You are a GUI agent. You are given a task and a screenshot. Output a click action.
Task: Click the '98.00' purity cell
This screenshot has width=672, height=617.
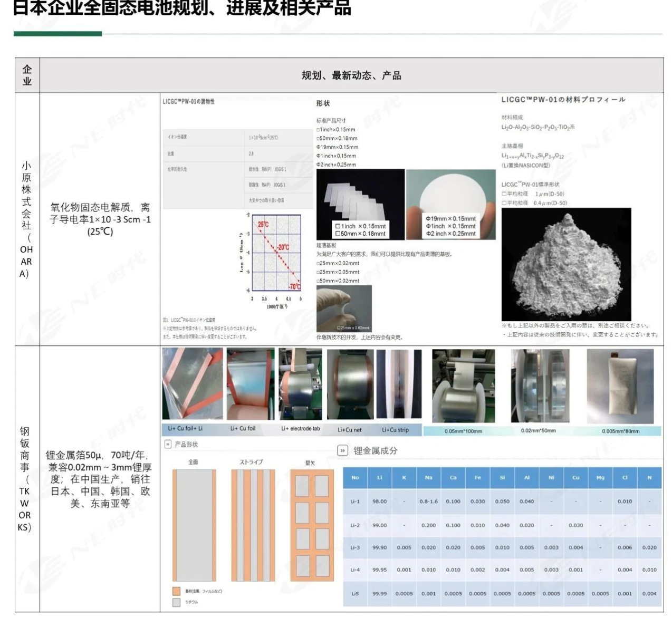(x=379, y=502)
